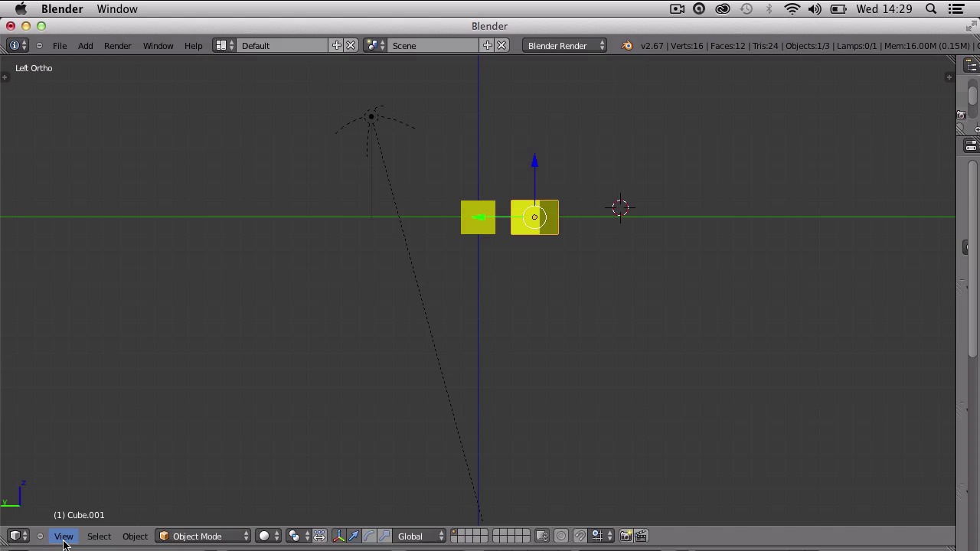Image resolution: width=980 pixels, height=551 pixels.
Task: Open Spotlight search magnifier
Action: pos(931,9)
